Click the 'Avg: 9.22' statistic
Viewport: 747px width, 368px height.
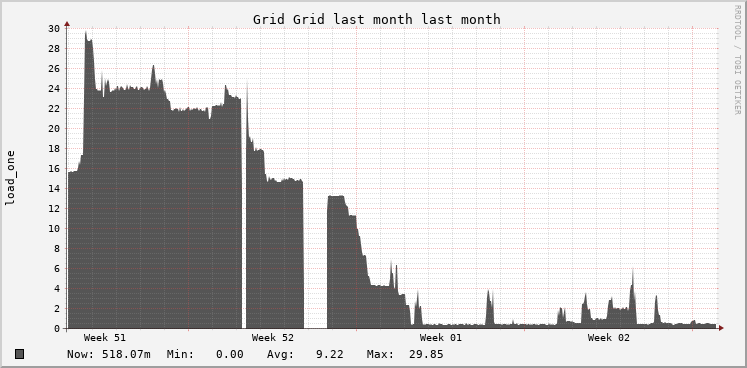pos(305,354)
